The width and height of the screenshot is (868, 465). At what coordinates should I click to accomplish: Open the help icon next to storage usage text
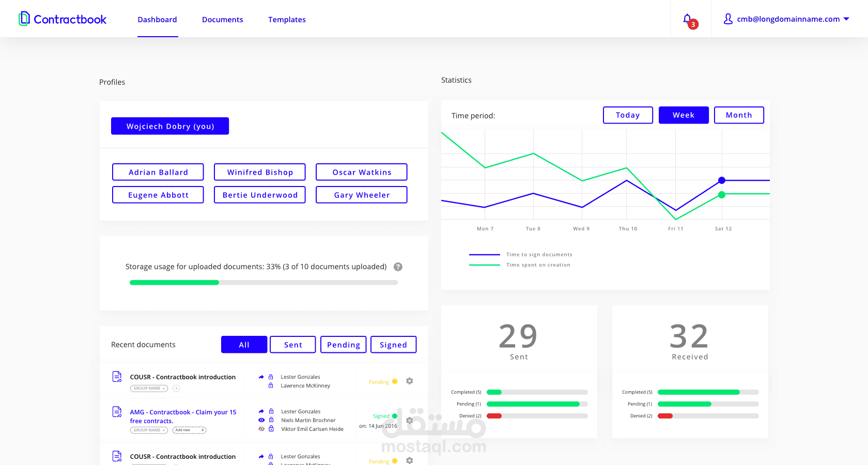coord(398,267)
